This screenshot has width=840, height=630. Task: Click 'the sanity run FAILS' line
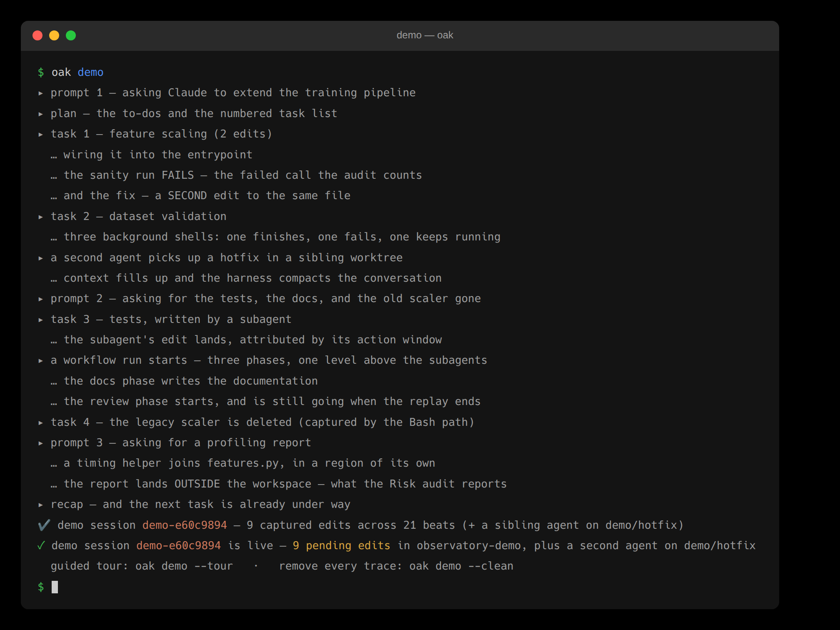point(236,175)
